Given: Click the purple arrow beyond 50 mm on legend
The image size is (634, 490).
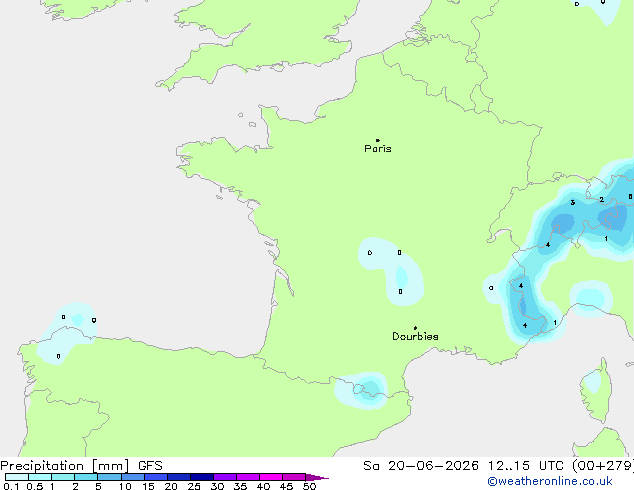Looking at the screenshot, I should click(317, 477).
